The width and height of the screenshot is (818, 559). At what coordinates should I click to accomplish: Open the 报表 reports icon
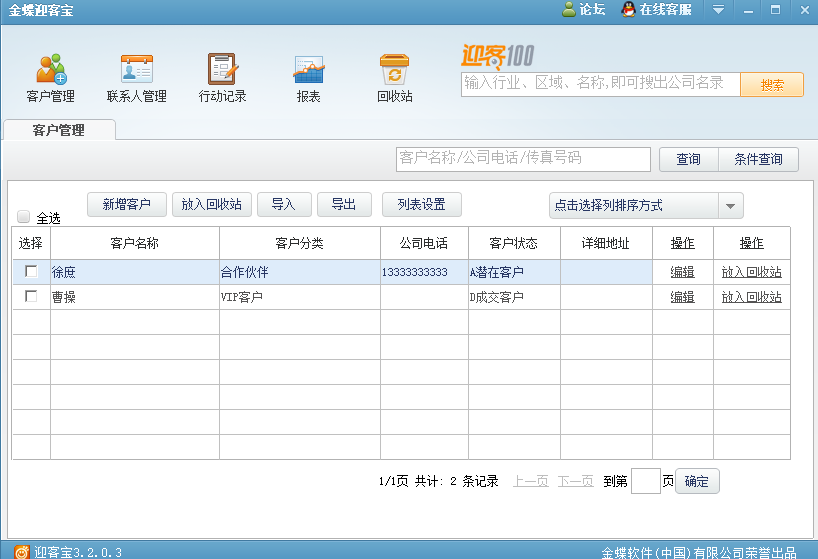pyautogui.click(x=308, y=77)
